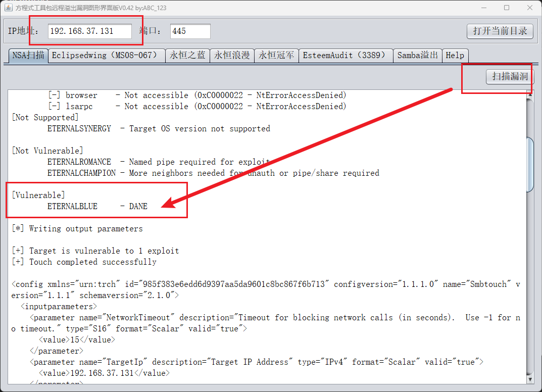Focus the 端口 field showing 445
Image resolution: width=542 pixels, height=392 pixels.
190,31
